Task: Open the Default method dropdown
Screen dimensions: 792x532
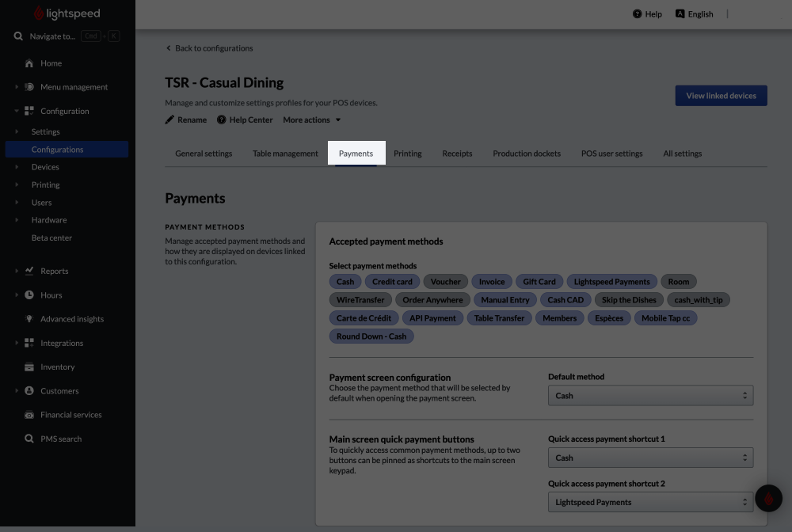Action: (x=650, y=396)
